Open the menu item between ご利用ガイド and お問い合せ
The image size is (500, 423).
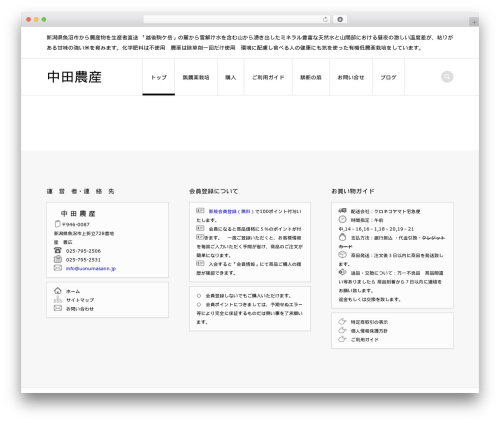[x=311, y=77]
